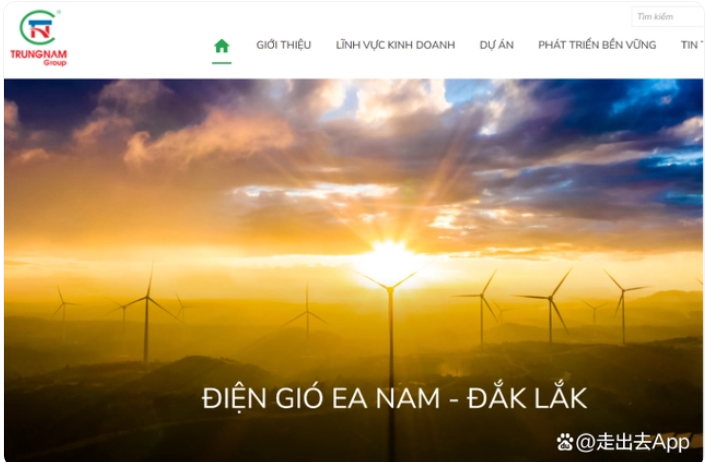Screen dimensions: 706x462
Task: Click the 走出去App watermark text
Action: (x=633, y=442)
